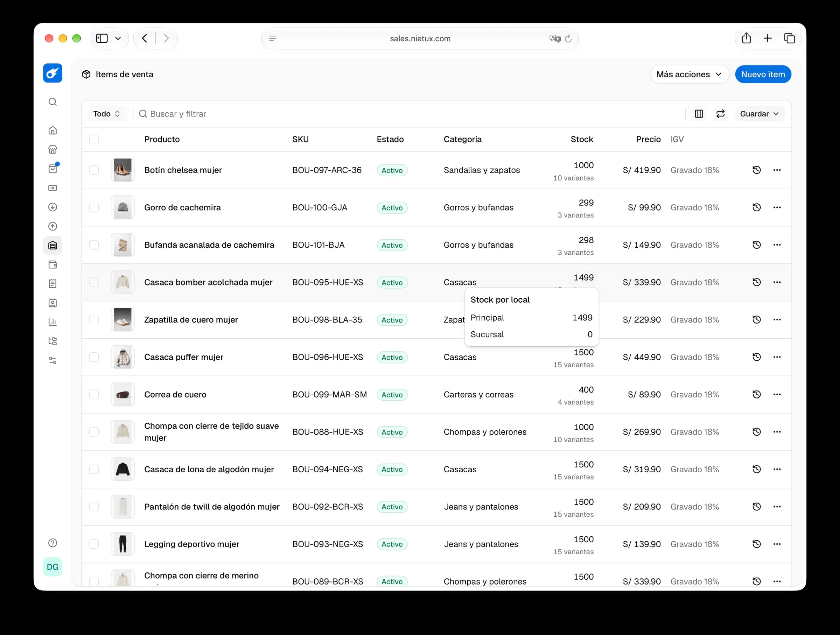Open the wallet icon in sidebar
The image size is (840, 635).
pyautogui.click(x=53, y=264)
